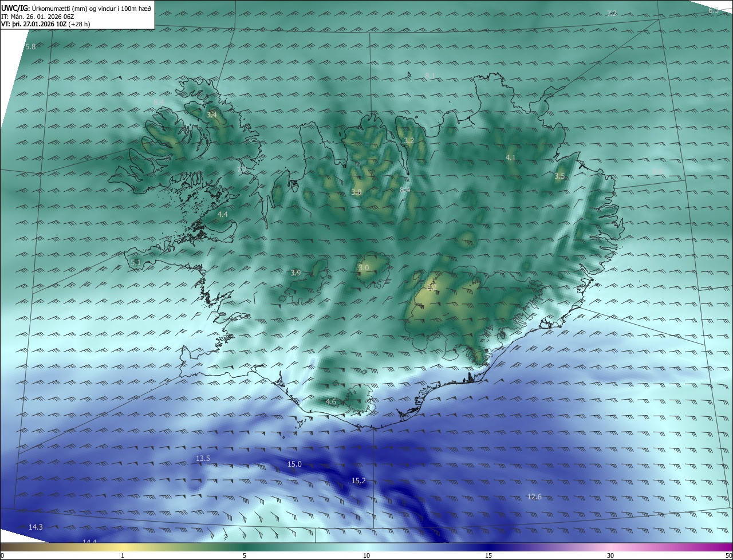Image resolution: width=733 pixels, height=560 pixels.
Task: Click the 15.0 value label over the sea
Action: coord(294,464)
